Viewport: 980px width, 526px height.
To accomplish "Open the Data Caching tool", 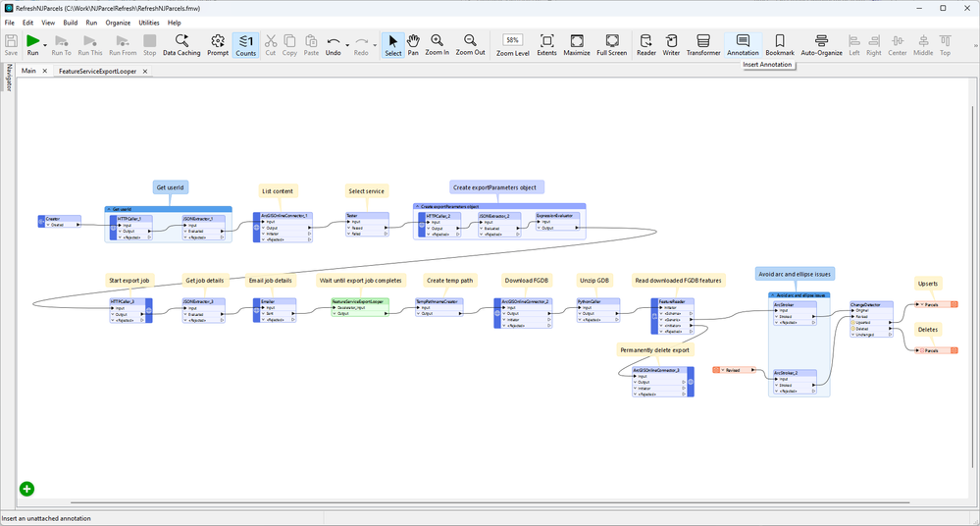I will [x=181, y=46].
